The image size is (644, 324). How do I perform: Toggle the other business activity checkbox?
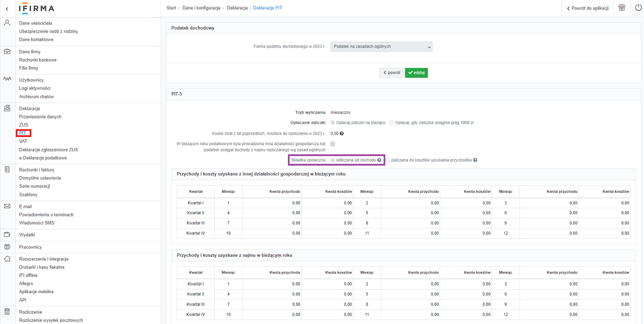pos(333,144)
